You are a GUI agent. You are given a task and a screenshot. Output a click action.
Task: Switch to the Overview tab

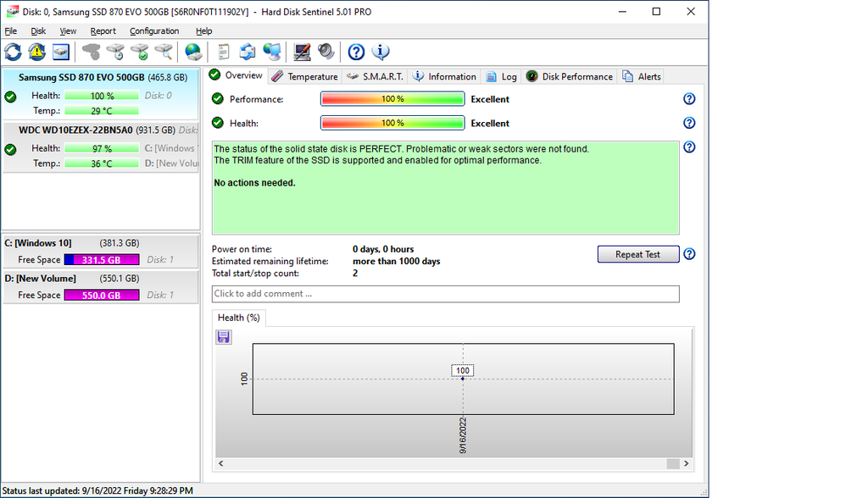[x=236, y=76]
